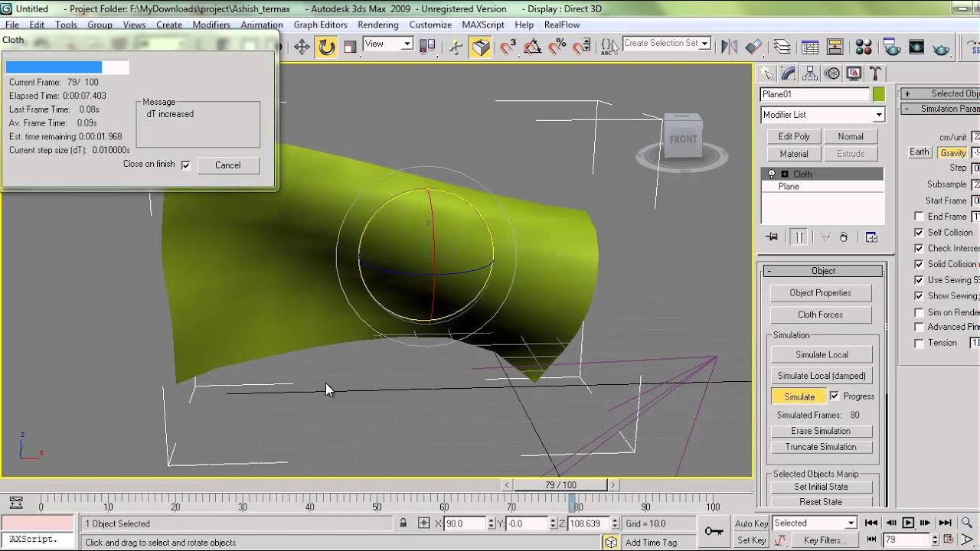Click Go to Start playback button
The height and width of the screenshot is (551, 980).
tap(871, 523)
